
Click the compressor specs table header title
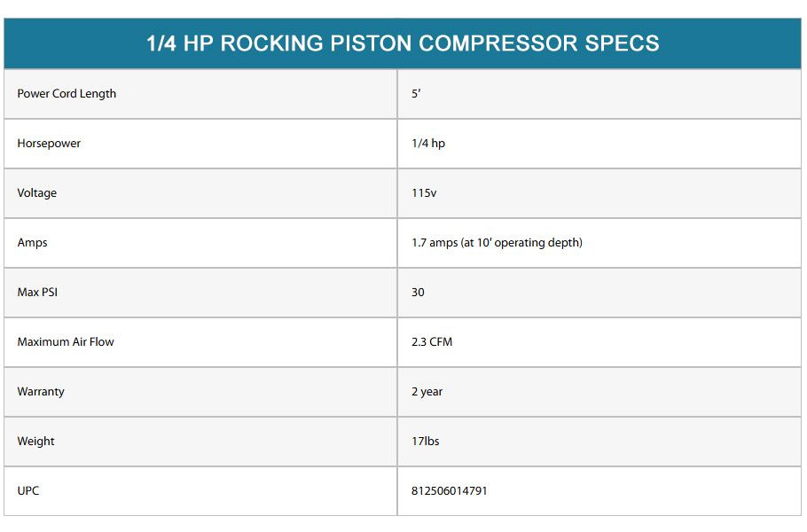point(403,43)
